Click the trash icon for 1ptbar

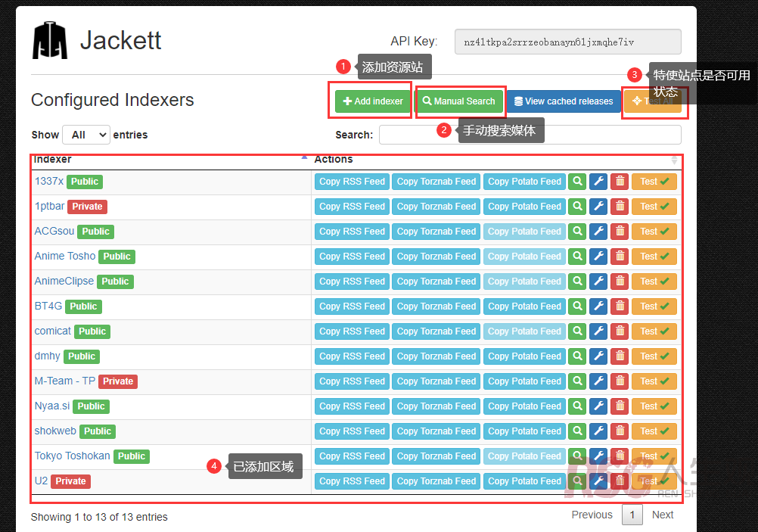(620, 207)
